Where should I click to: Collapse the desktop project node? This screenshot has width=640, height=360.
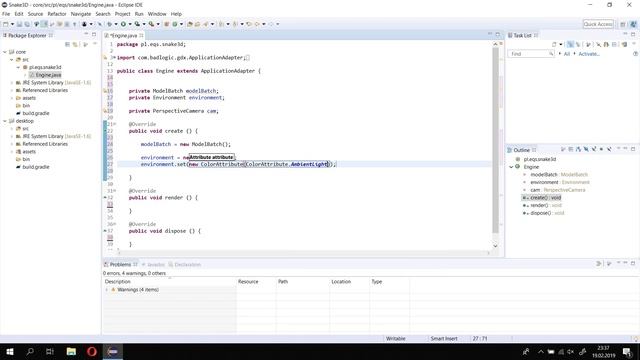click(x=5, y=121)
